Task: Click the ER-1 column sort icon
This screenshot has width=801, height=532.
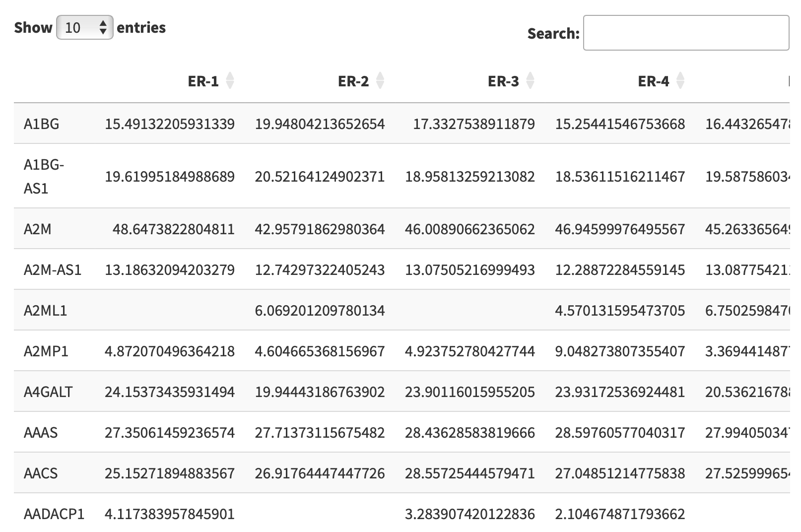Action: [230, 80]
